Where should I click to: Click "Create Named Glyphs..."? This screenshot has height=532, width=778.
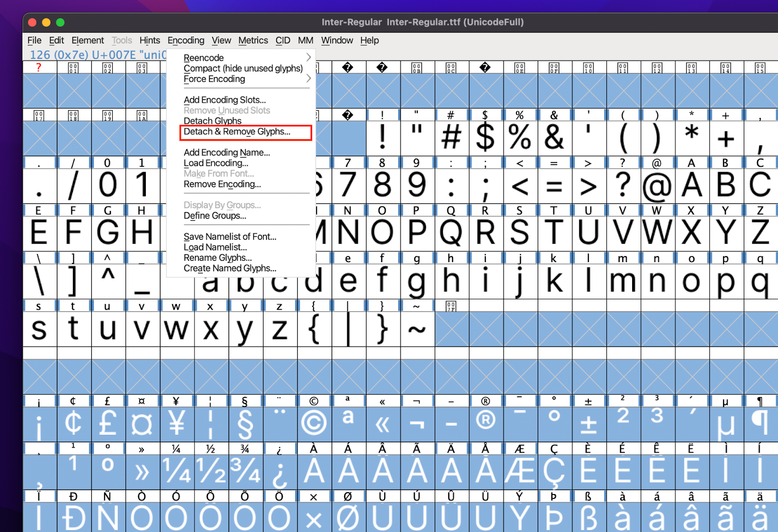(230, 268)
